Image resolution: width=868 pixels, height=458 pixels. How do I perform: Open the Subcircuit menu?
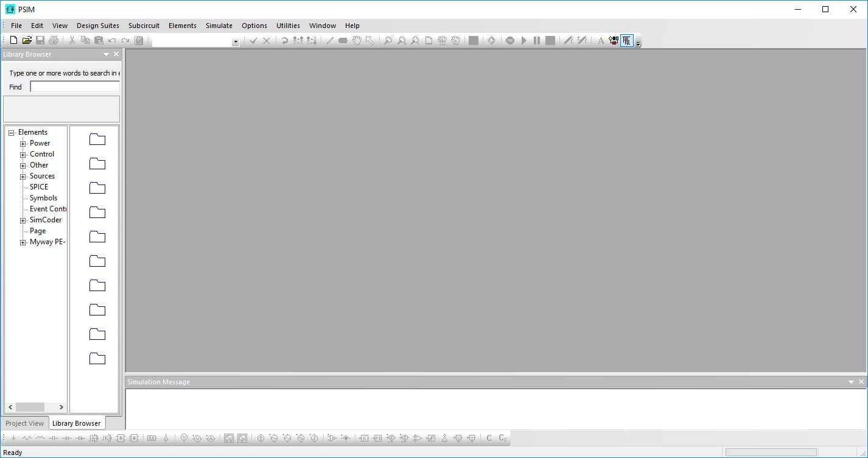pyautogui.click(x=144, y=26)
